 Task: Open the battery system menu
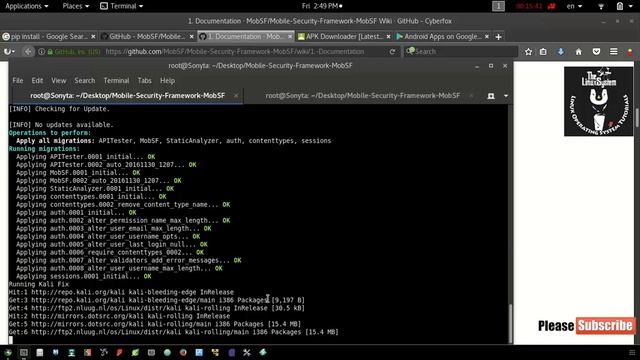tap(624, 6)
